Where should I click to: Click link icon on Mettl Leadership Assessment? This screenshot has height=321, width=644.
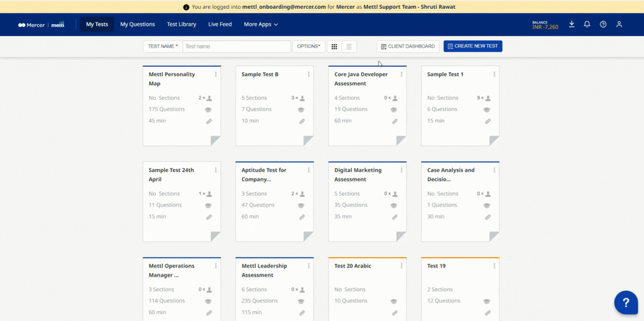(x=302, y=313)
